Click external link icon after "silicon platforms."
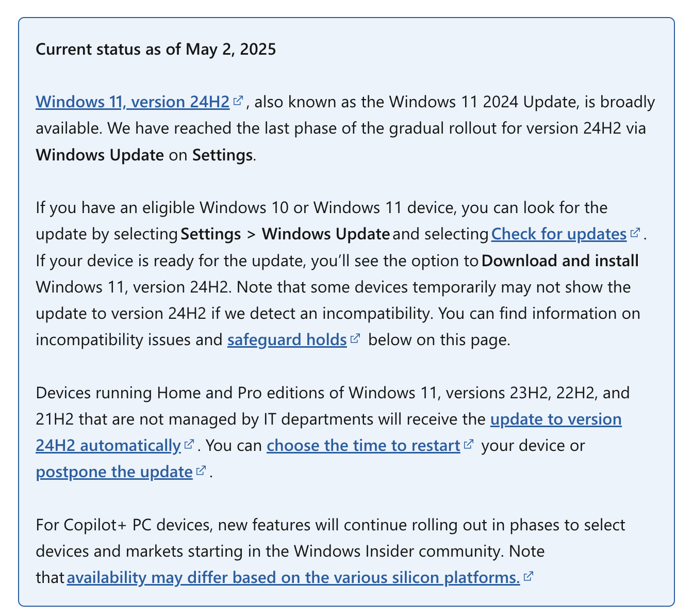This screenshot has height=616, width=693. 528,577
